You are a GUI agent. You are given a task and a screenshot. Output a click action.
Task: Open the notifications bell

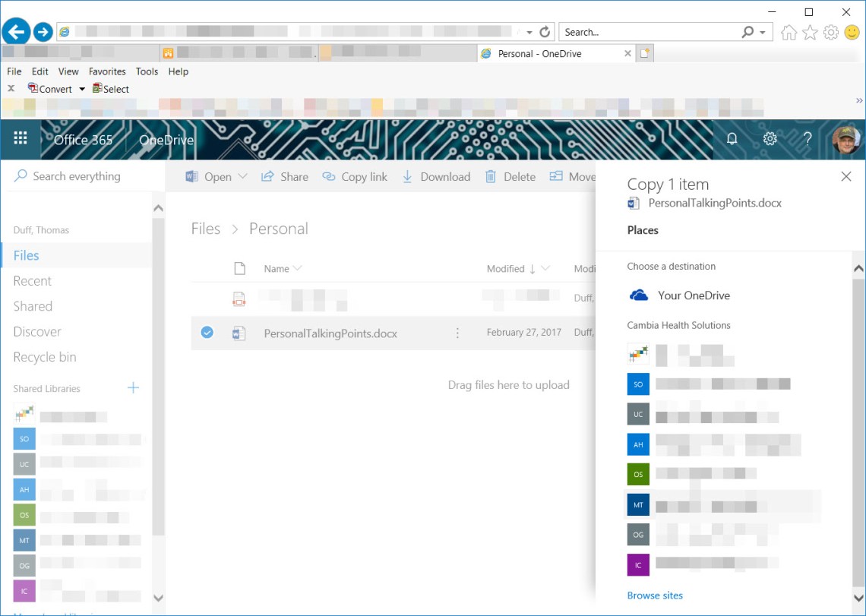point(731,139)
